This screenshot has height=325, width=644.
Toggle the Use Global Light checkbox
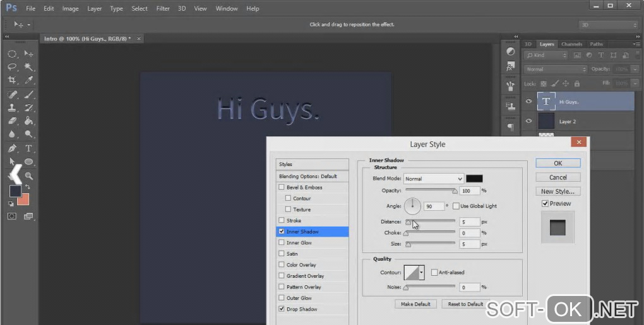[x=455, y=206]
